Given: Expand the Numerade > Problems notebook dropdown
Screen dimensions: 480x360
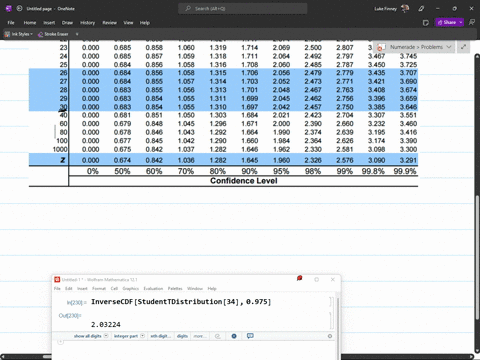Looking at the screenshot, I should [x=449, y=47].
